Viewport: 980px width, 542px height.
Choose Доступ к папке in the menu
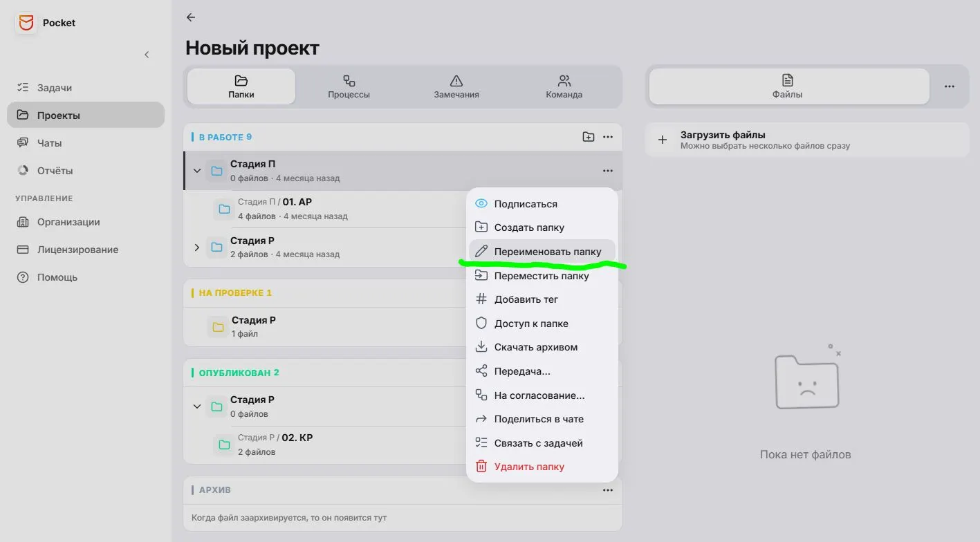click(x=542, y=324)
